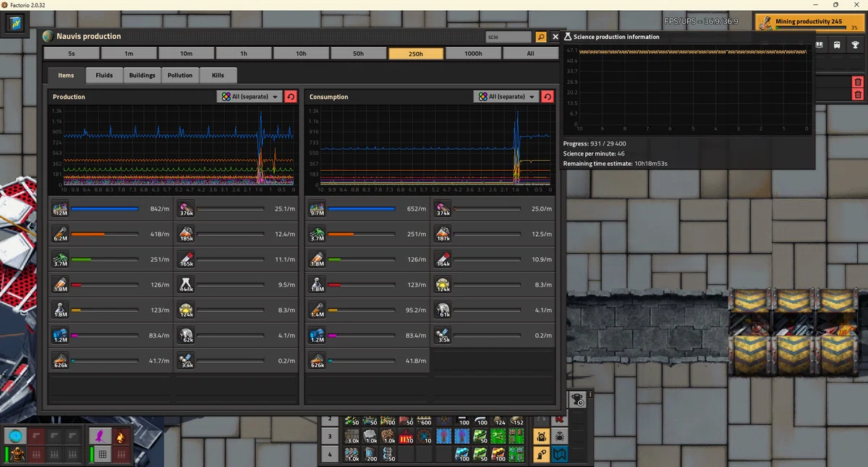Open the Production 'All (separate)' dropdown
The width and height of the screenshot is (868, 467).
249,96
